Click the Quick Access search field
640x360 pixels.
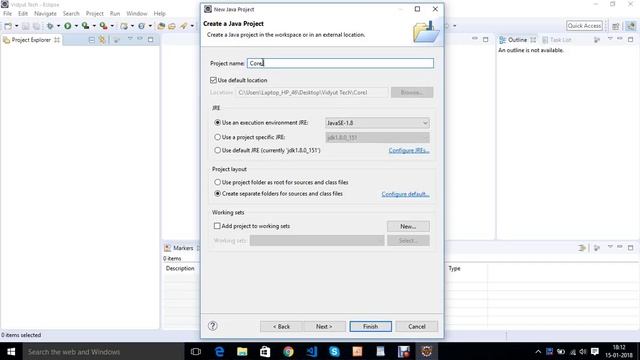tap(584, 26)
